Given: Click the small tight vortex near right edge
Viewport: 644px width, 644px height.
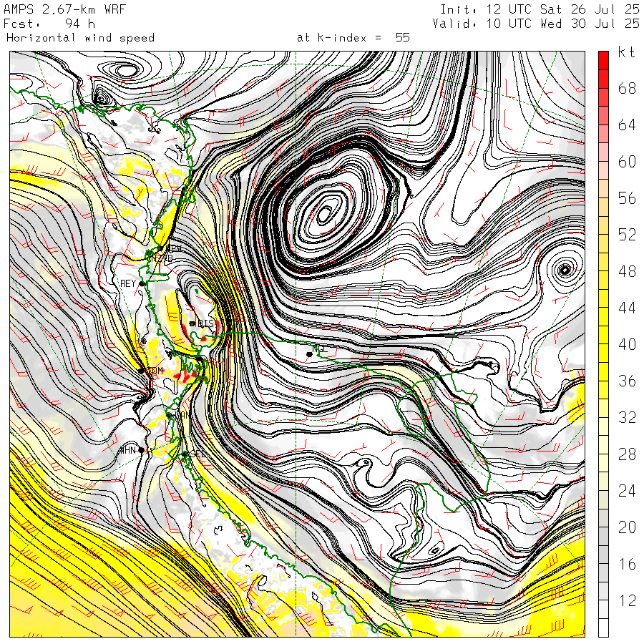Looking at the screenshot, I should click(x=565, y=270).
